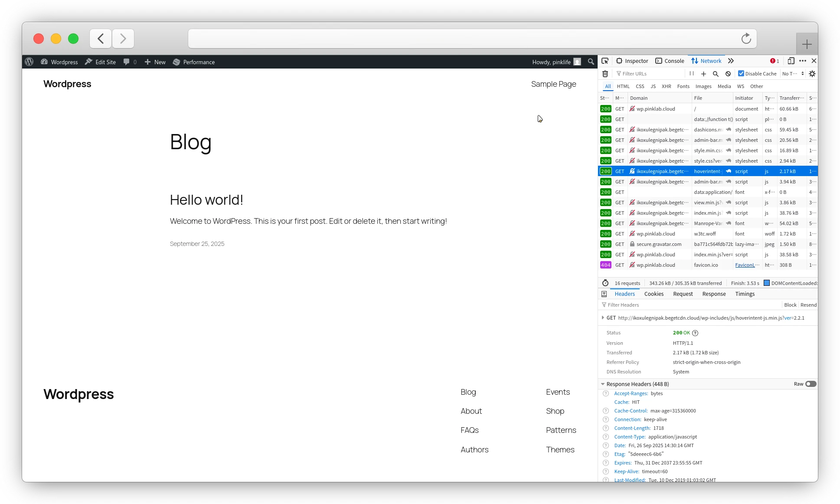This screenshot has width=840, height=504.
Task: Open request blocking panel icon
Action: point(728,74)
